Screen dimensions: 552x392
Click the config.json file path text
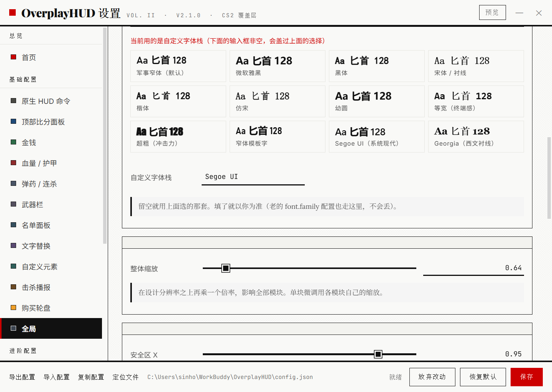tap(230, 377)
